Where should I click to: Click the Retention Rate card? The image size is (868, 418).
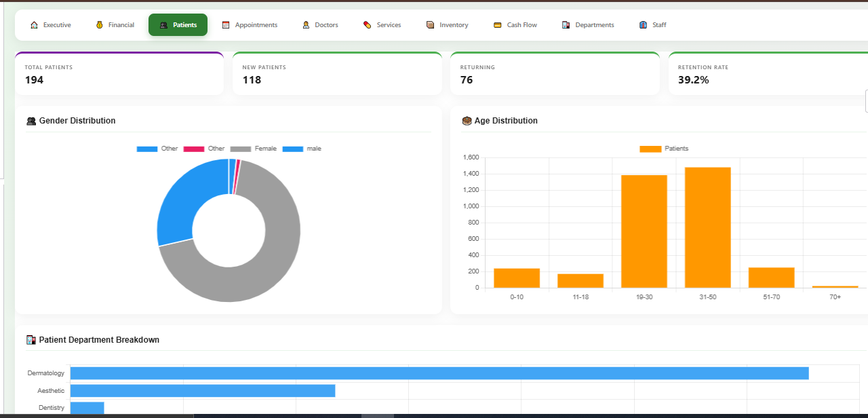point(768,73)
